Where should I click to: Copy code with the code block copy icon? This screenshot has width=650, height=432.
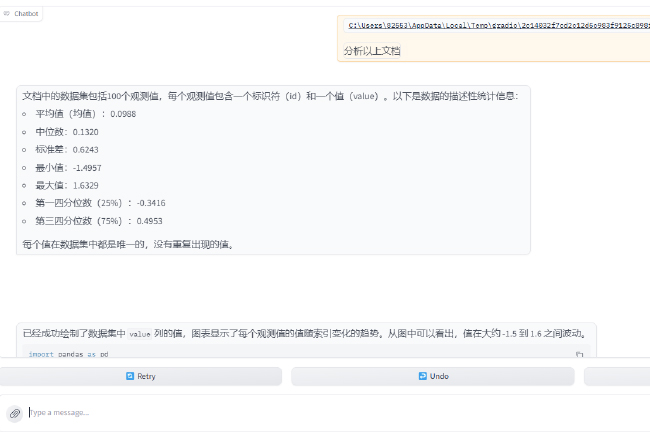[x=579, y=354]
